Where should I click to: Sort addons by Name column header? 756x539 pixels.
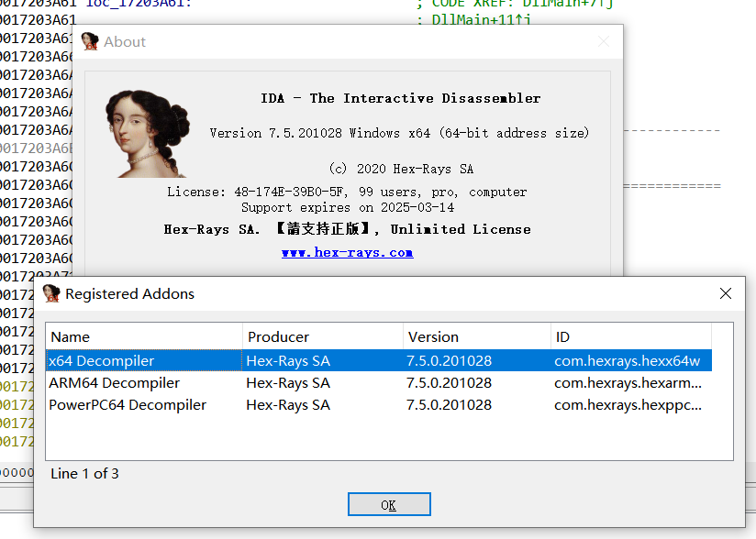(144, 336)
